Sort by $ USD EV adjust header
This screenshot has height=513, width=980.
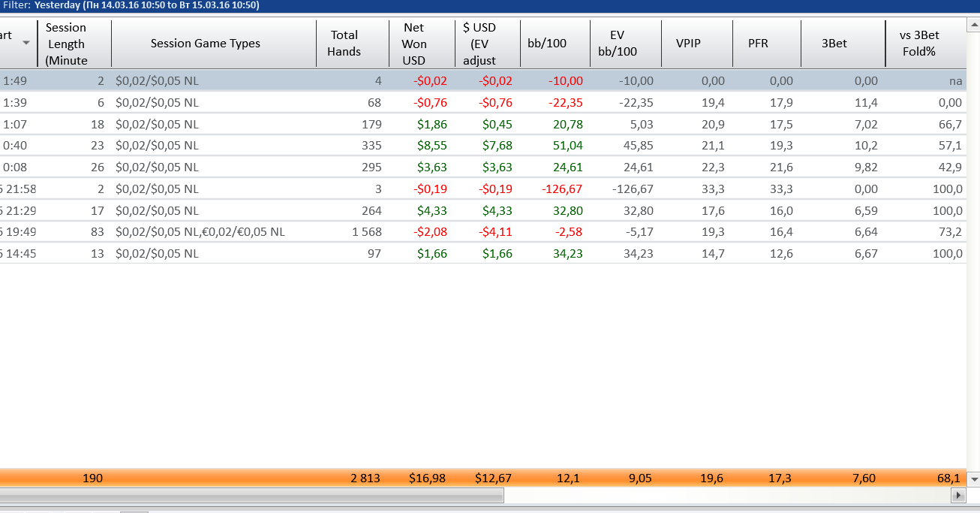487,44
